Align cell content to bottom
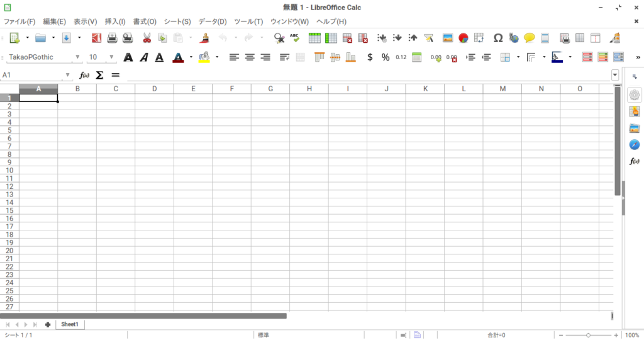This screenshot has height=340, width=644. click(351, 57)
